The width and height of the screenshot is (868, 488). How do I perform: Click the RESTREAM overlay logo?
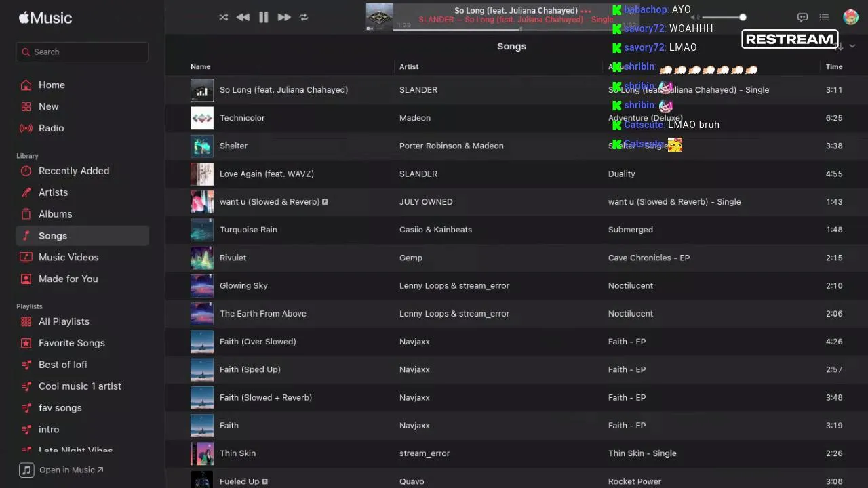(790, 39)
